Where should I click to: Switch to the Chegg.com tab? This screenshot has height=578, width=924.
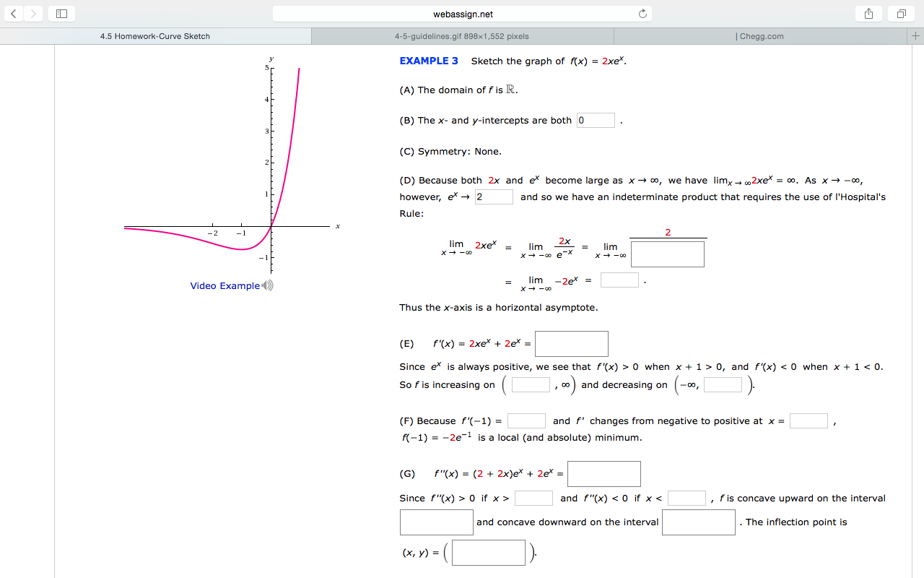pyautogui.click(x=760, y=35)
